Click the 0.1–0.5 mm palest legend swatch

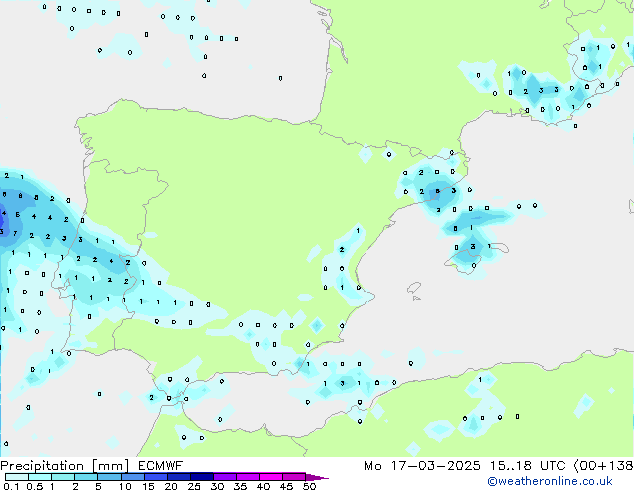[17, 477]
